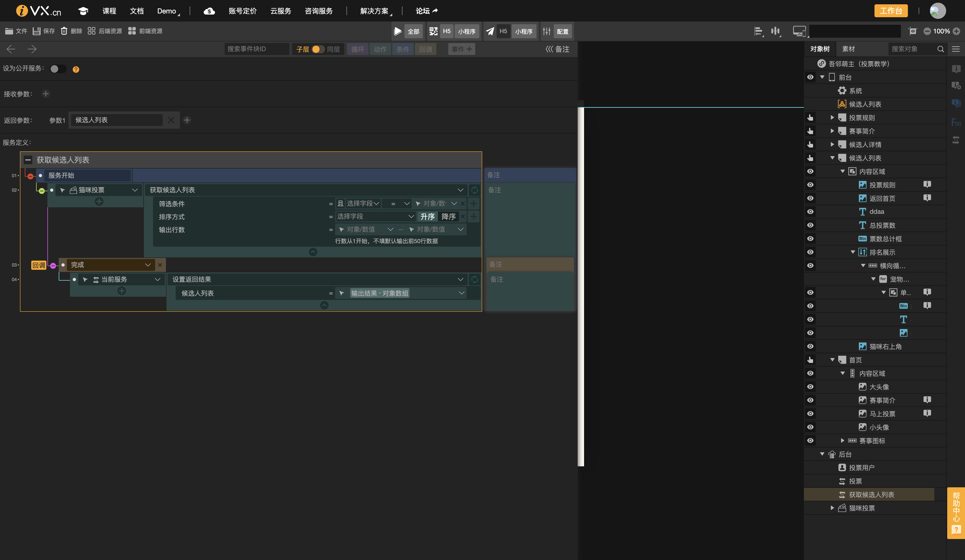This screenshot has height=560, width=965.
Task: Click the device screen size icon
Action: (800, 31)
